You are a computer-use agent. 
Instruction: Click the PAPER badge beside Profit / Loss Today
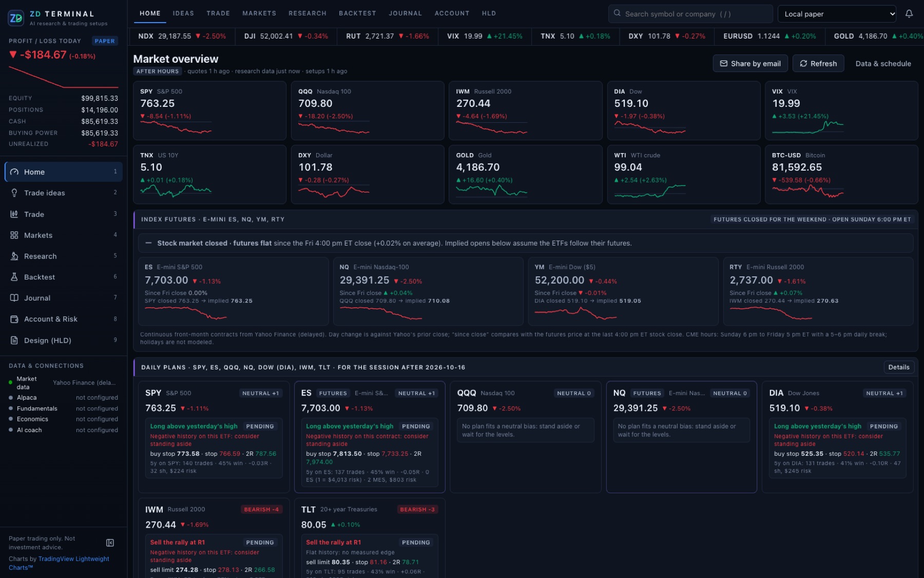pos(105,41)
